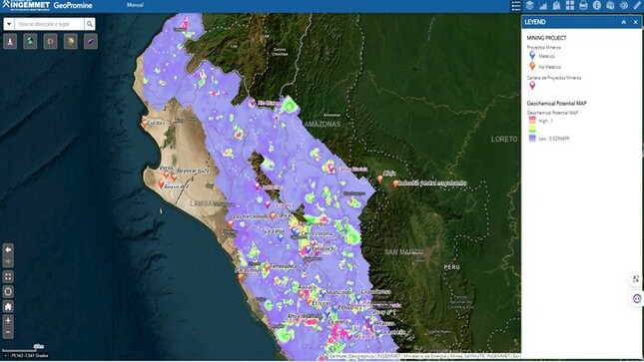Open the chart statistics tool
Image resolution: width=644 pixels, height=362 pixels.
click(x=543, y=5)
